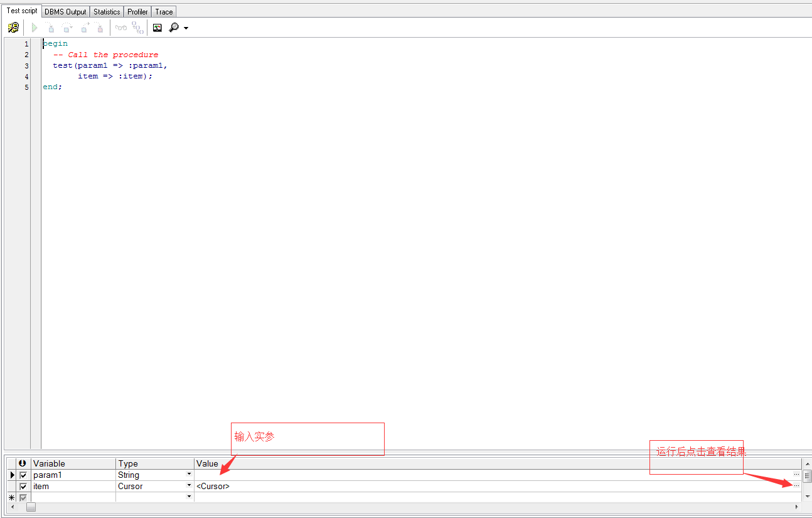This screenshot has width=812, height=518.
Task: Click the create profiler report monitor icon
Action: pyautogui.click(x=158, y=28)
